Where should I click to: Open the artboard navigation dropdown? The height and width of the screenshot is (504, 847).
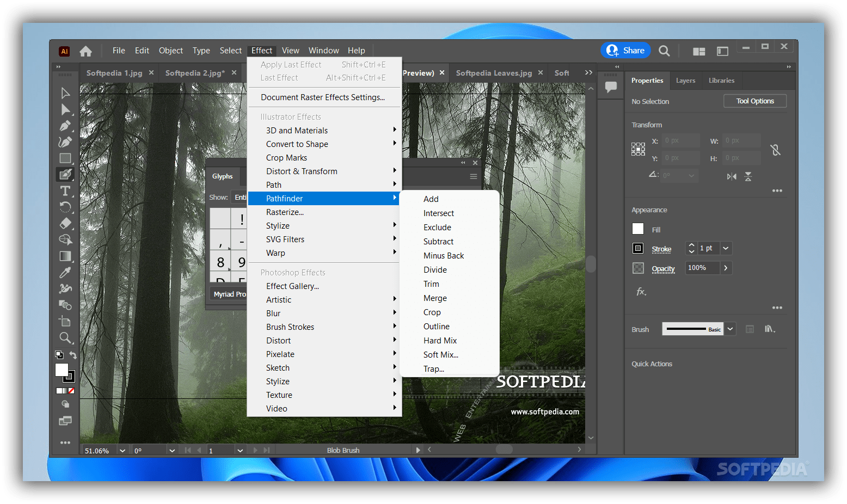tap(240, 450)
